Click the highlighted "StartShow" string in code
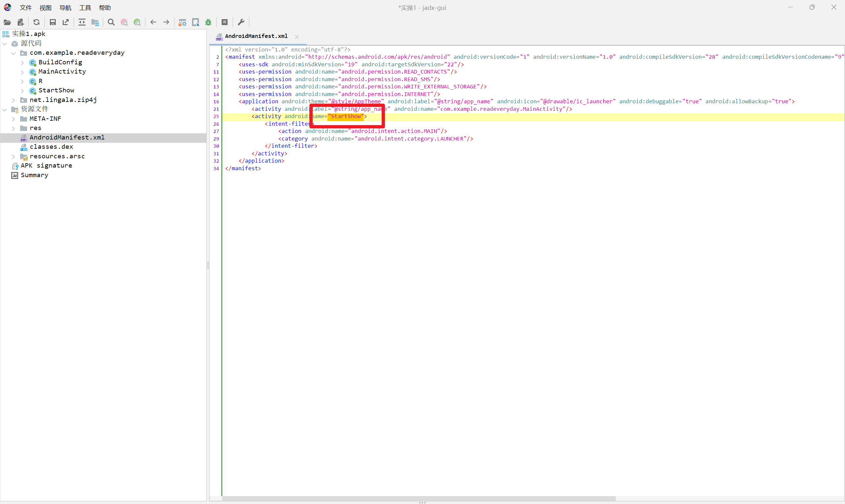The image size is (845, 504). click(x=346, y=116)
